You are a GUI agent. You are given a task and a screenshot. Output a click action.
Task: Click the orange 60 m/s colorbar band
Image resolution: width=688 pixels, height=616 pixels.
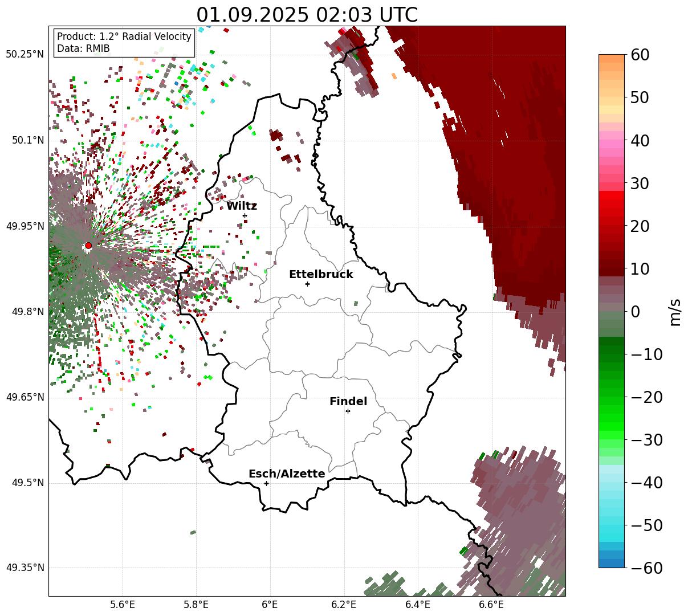pyautogui.click(x=612, y=58)
